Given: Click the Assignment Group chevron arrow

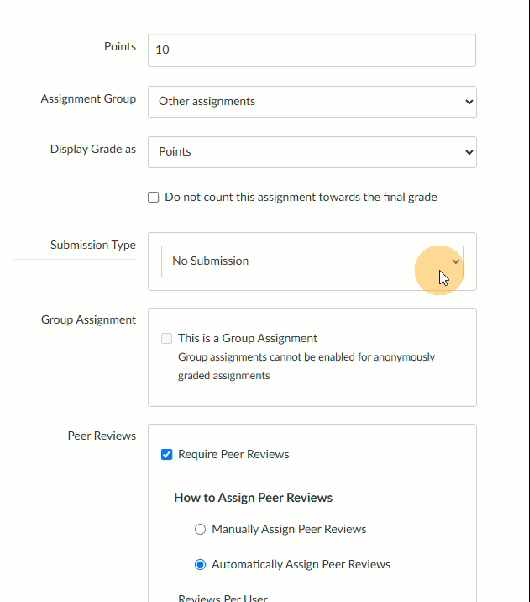Looking at the screenshot, I should click(469, 102).
